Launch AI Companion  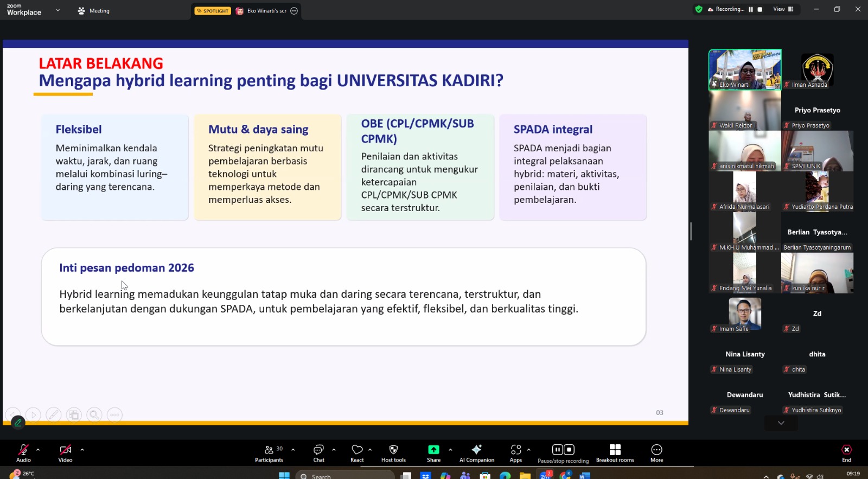(x=476, y=453)
